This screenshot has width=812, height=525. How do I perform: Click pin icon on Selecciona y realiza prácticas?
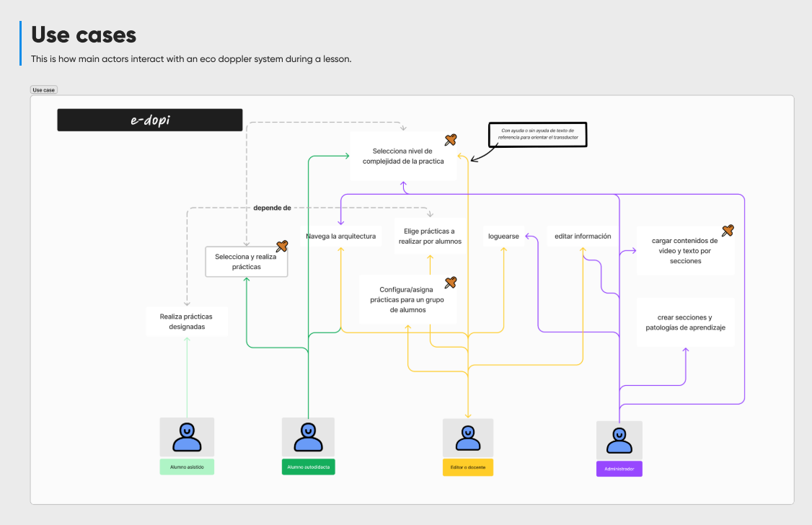[282, 247]
